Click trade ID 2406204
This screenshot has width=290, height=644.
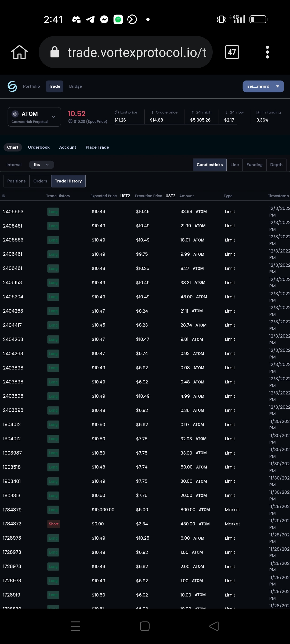coord(13,297)
